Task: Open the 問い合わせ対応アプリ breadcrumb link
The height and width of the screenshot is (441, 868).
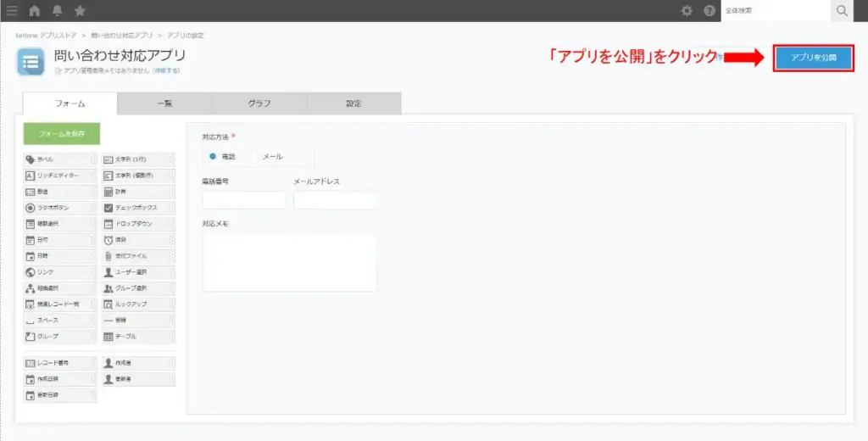Action: (x=122, y=36)
